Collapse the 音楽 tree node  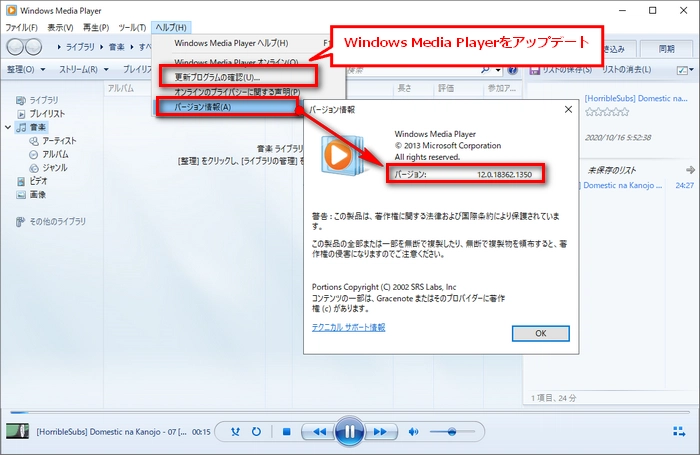[x=9, y=128]
